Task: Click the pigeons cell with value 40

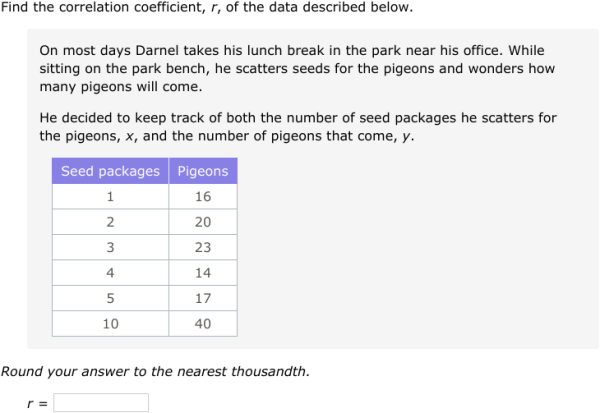Action: [203, 323]
